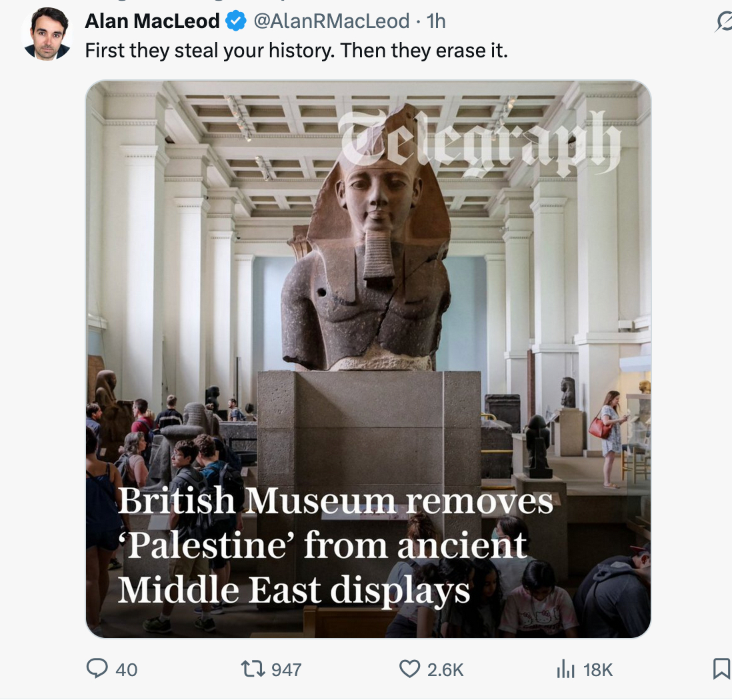This screenshot has height=700, width=732.
Task: Click the Alan MacLeod display name
Action: pyautogui.click(x=152, y=21)
